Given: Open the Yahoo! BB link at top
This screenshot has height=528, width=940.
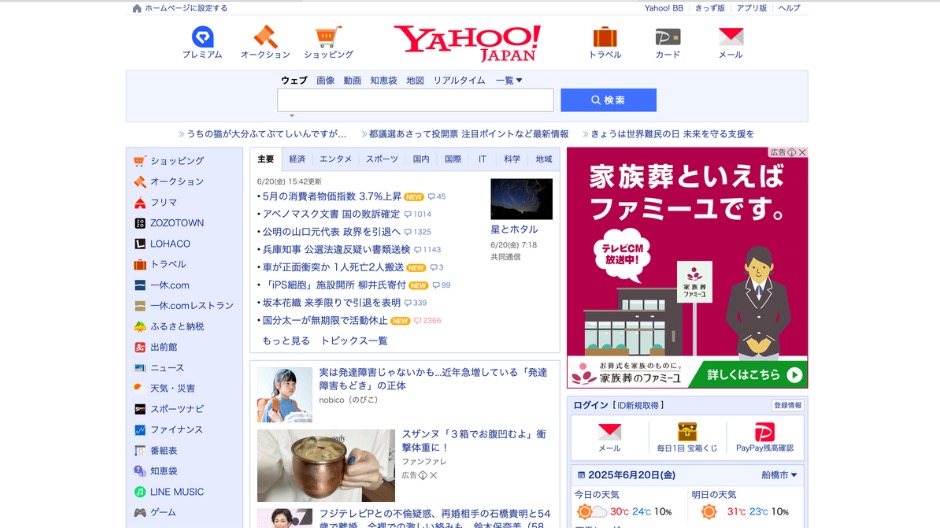Looking at the screenshot, I should click(x=664, y=8).
